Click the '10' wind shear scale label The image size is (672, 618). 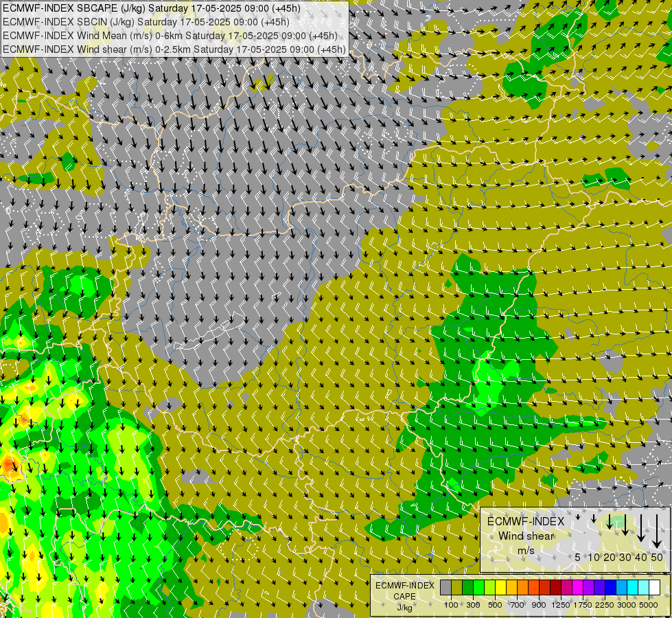tap(594, 557)
